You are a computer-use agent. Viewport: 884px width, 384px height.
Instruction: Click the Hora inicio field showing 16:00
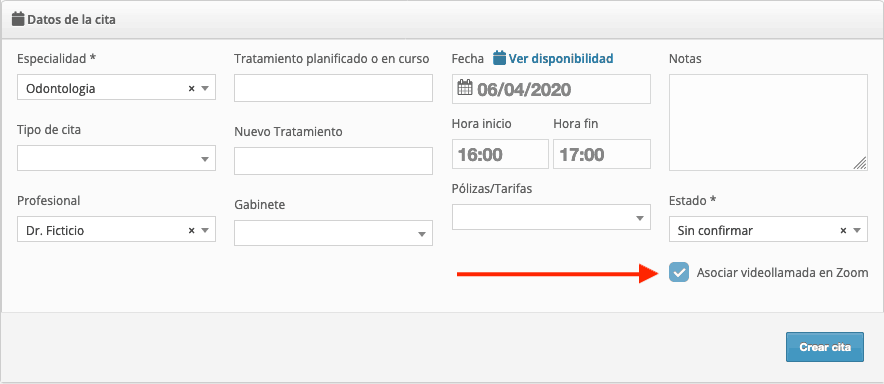pos(500,154)
